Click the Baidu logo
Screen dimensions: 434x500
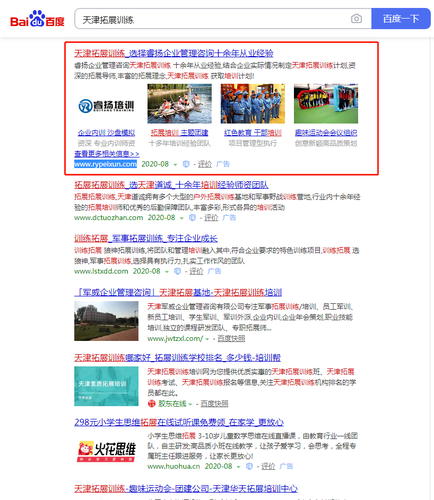pyautogui.click(x=37, y=19)
